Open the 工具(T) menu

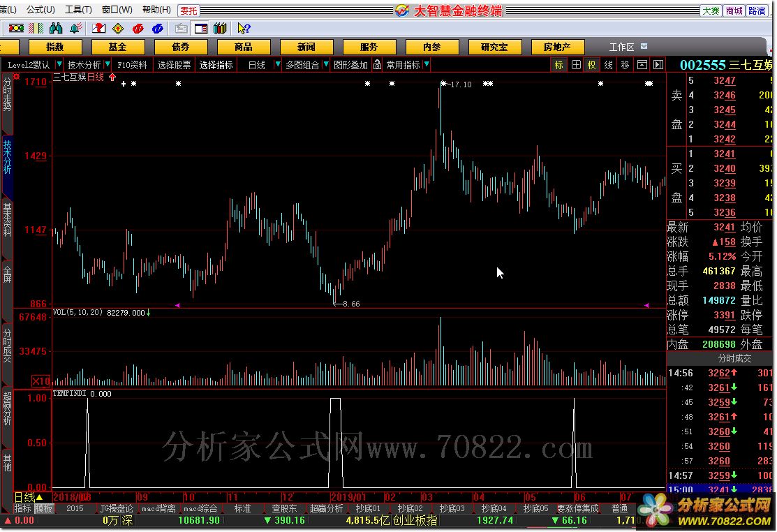point(78,9)
